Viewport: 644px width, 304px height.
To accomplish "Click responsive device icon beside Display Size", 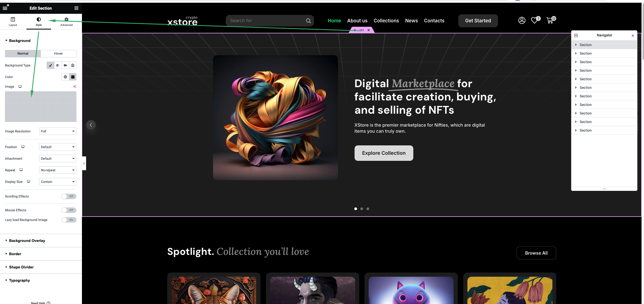I will tap(28, 182).
